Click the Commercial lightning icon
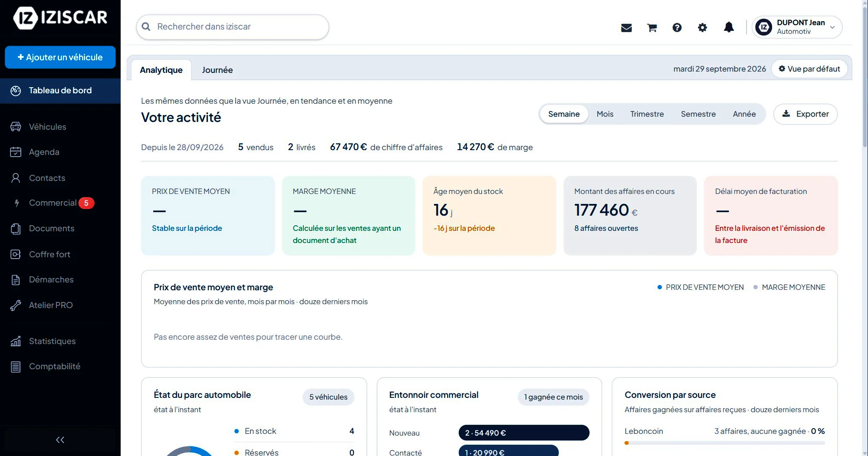Screen dimensions: 868x456 [16, 203]
